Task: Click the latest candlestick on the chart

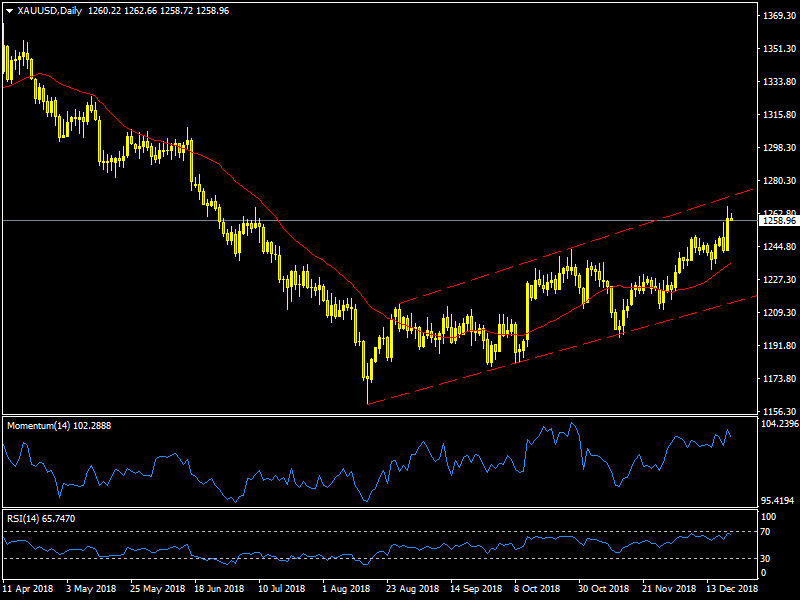Action: (731, 217)
